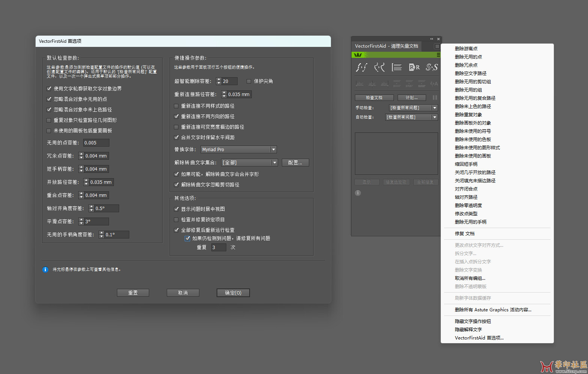Click the 确定(O) button
Viewport: 588px width, 374px height.
pos(233,293)
